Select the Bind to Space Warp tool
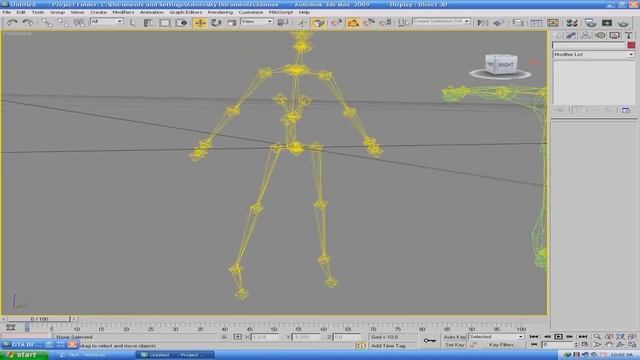 (79, 22)
